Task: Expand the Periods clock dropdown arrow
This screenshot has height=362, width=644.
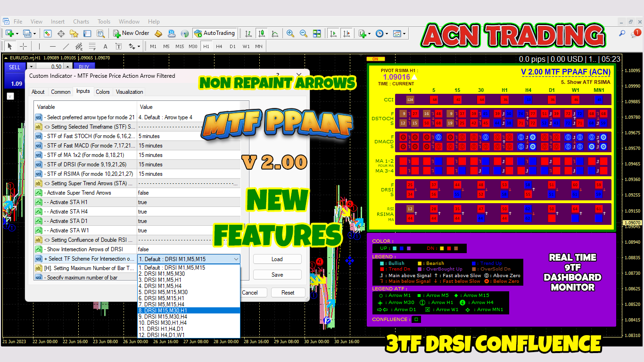Action: [387, 33]
